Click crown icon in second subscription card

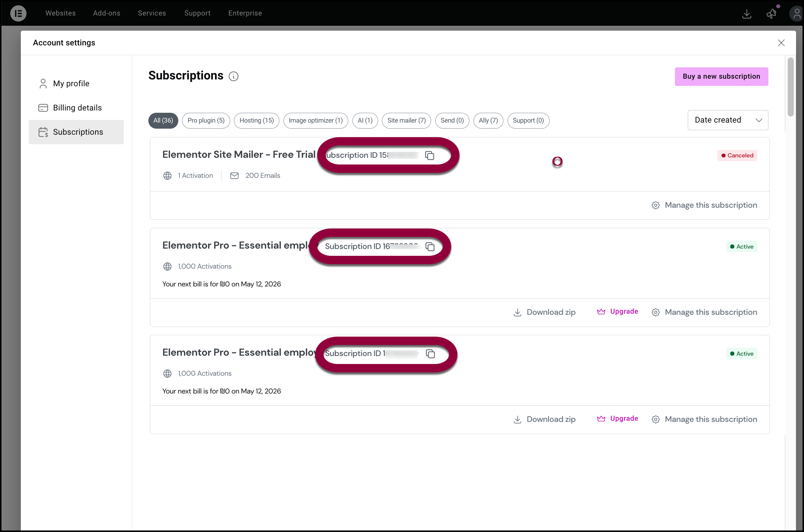coord(601,311)
